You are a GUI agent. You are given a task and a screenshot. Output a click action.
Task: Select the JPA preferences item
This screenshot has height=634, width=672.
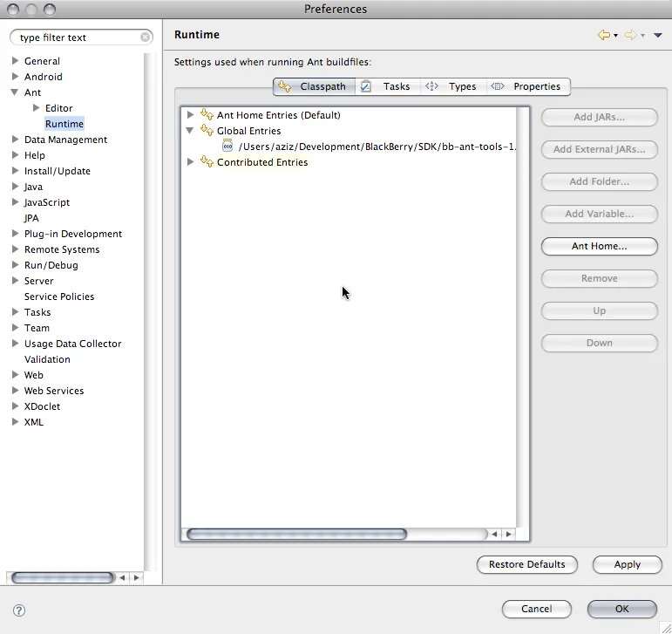pyautogui.click(x=31, y=218)
